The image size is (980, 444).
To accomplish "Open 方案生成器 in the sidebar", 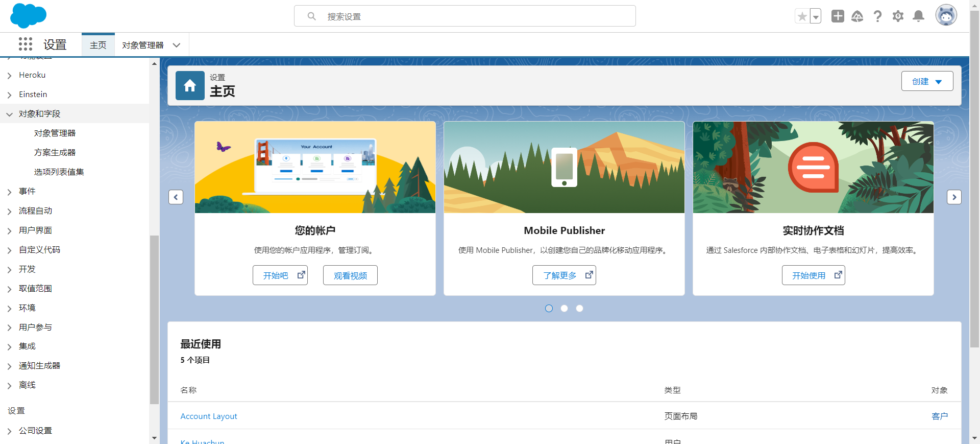I will click(55, 152).
